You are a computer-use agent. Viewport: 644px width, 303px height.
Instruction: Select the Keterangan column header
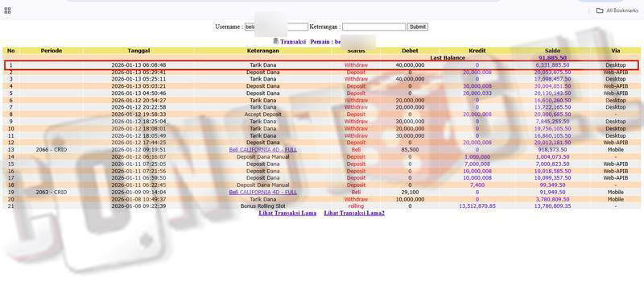263,51
